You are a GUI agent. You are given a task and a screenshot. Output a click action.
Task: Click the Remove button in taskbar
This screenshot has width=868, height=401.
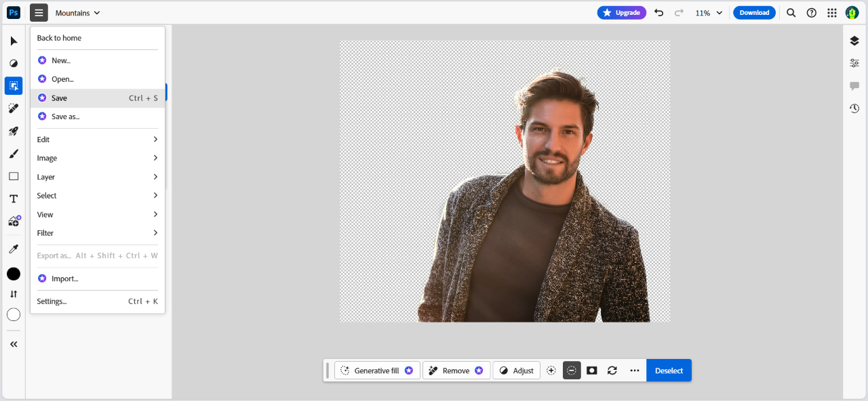[456, 371]
